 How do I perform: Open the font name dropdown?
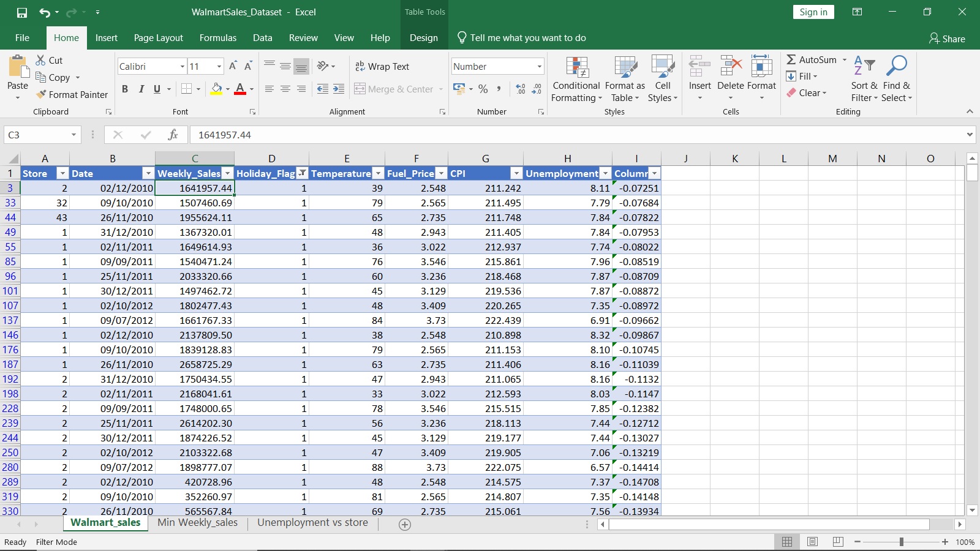pos(182,66)
